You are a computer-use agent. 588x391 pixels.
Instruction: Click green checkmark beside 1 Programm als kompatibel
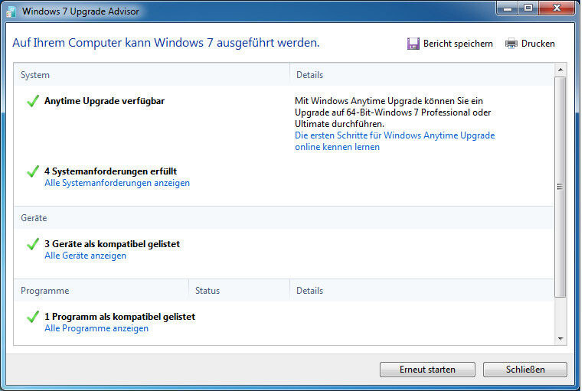pyautogui.click(x=33, y=317)
